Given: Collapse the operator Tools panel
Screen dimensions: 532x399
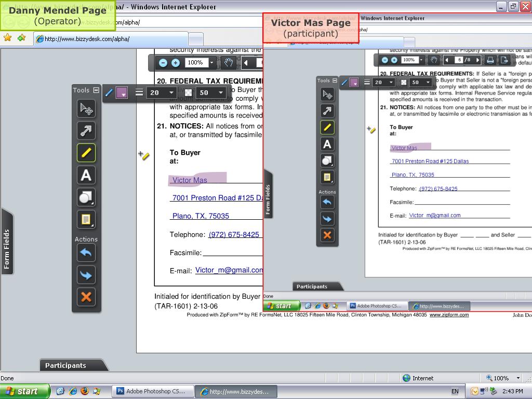Looking at the screenshot, I should click(96, 90).
